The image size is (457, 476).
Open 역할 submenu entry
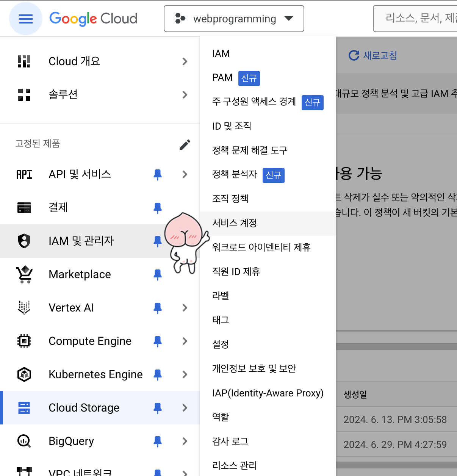pos(268,417)
